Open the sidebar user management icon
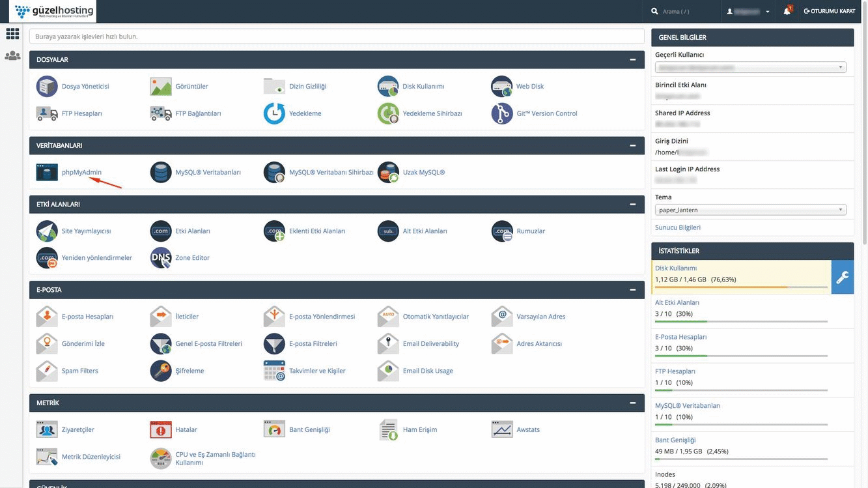The height and width of the screenshot is (488, 868). pyautogui.click(x=12, y=56)
